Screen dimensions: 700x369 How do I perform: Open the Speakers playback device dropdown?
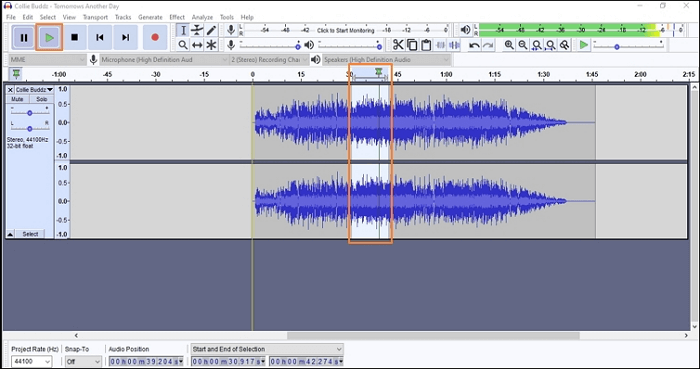tap(386, 59)
